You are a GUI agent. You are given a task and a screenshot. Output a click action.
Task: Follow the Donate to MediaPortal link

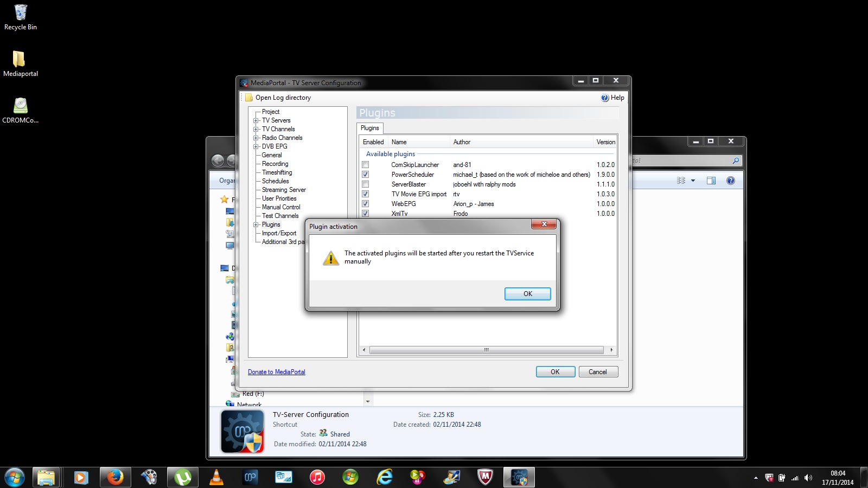[x=277, y=372]
